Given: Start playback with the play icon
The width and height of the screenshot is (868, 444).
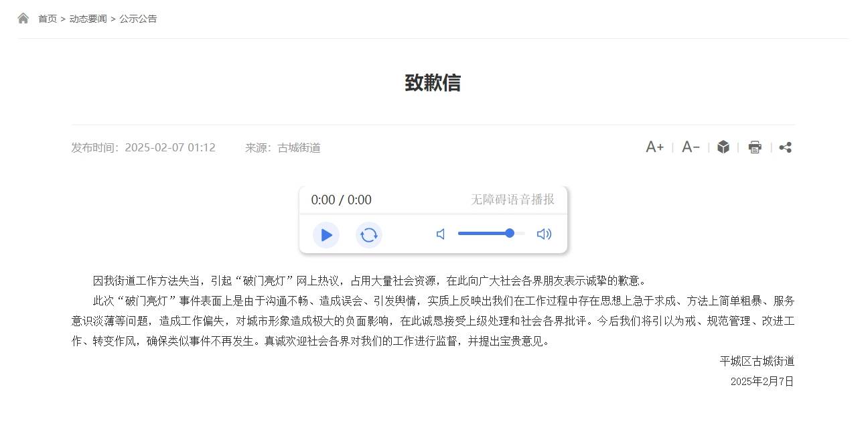Looking at the screenshot, I should coord(326,234).
